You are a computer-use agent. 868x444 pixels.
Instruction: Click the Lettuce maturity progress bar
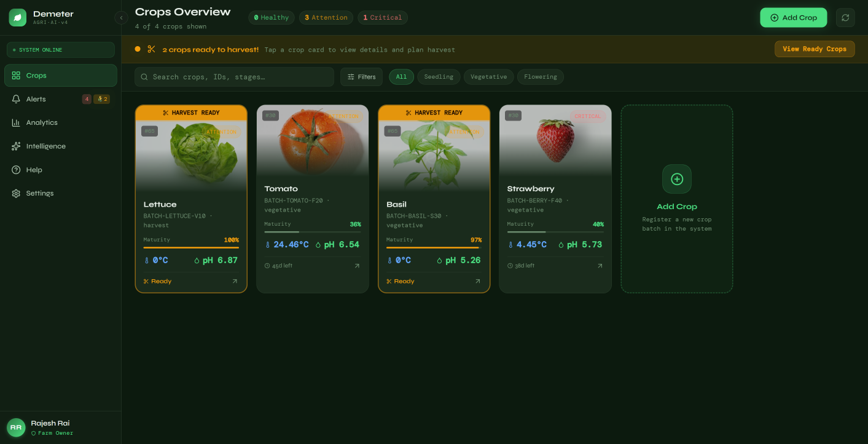[191, 248]
